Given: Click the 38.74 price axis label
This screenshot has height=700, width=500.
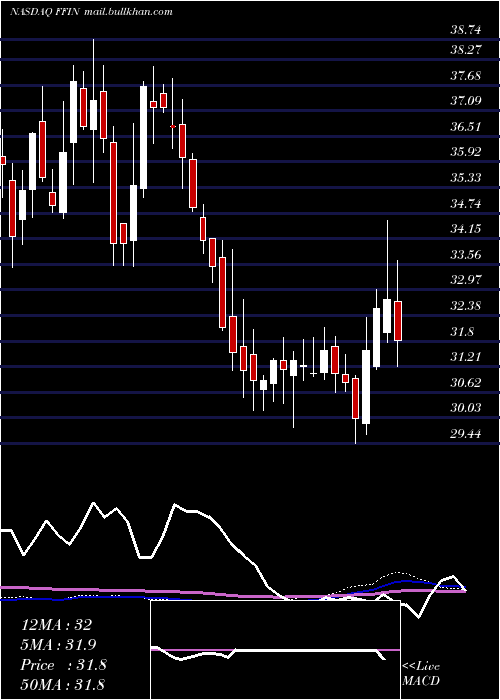Looking at the screenshot, I should [466, 30].
